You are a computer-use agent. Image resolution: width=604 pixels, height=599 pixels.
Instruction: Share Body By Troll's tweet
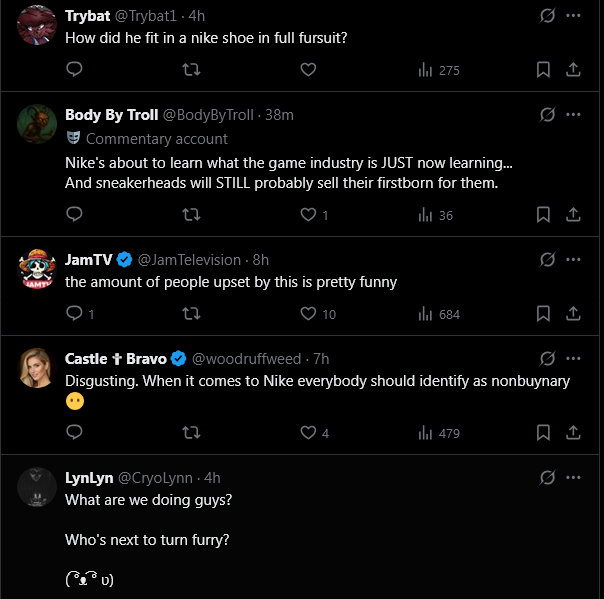tap(574, 215)
